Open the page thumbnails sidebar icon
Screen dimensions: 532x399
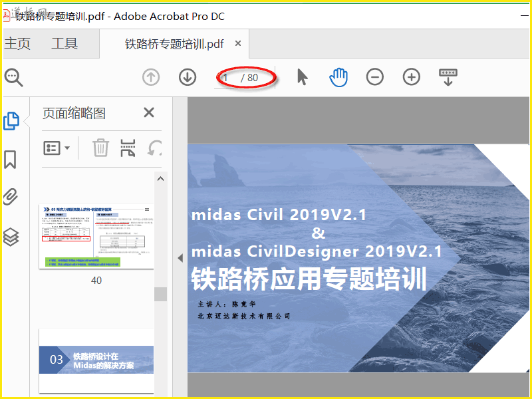11,121
